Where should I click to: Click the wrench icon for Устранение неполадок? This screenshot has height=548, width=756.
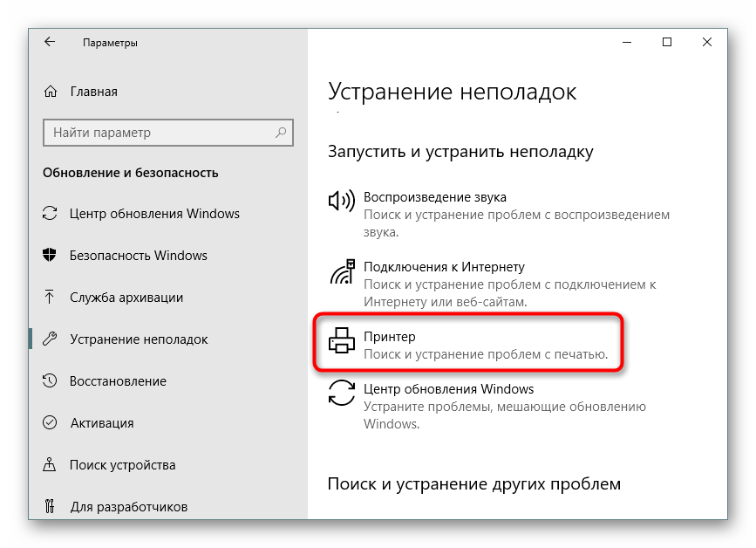point(50,339)
